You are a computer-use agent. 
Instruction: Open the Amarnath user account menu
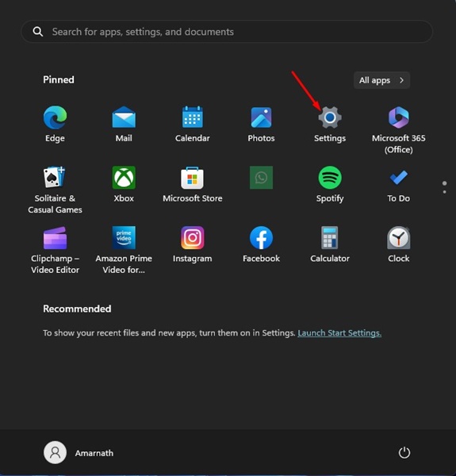pos(79,453)
